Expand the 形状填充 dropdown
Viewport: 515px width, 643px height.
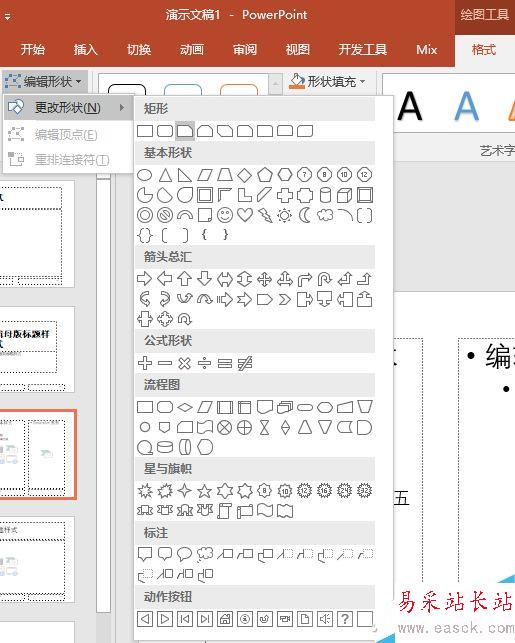pyautogui.click(x=328, y=82)
